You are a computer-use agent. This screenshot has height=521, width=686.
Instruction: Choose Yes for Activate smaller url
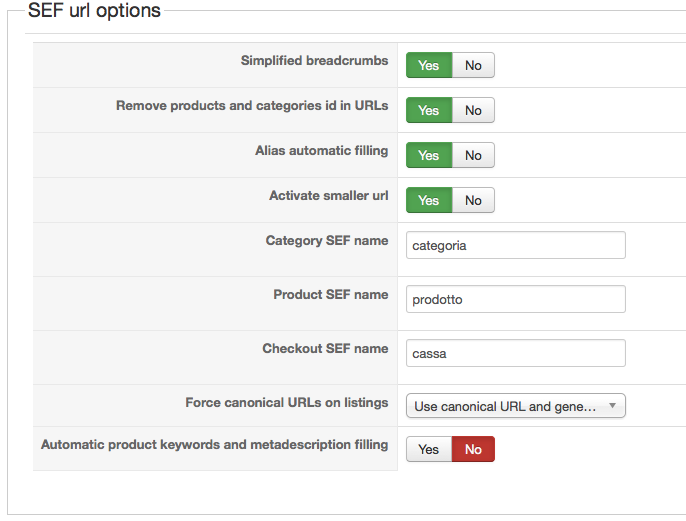[x=429, y=200]
